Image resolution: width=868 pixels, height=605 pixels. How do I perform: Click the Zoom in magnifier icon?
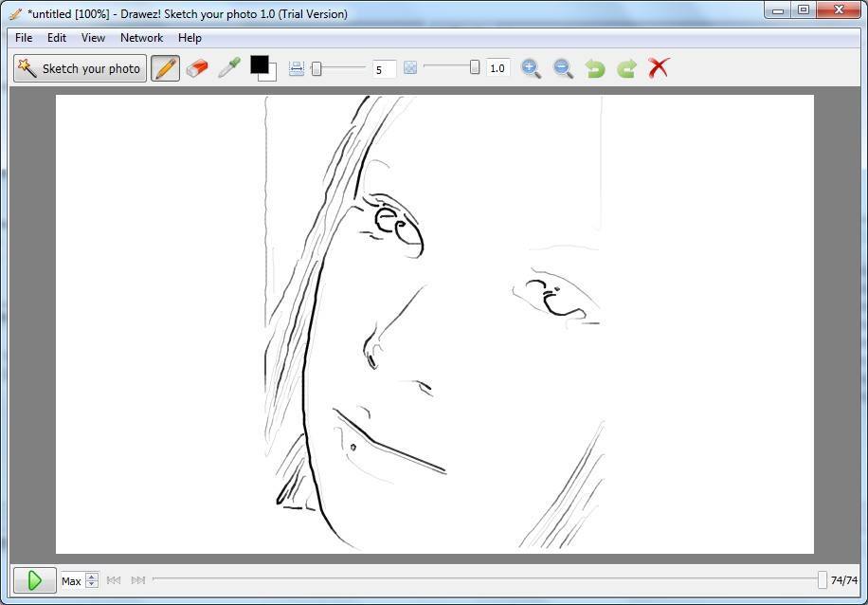pyautogui.click(x=531, y=68)
